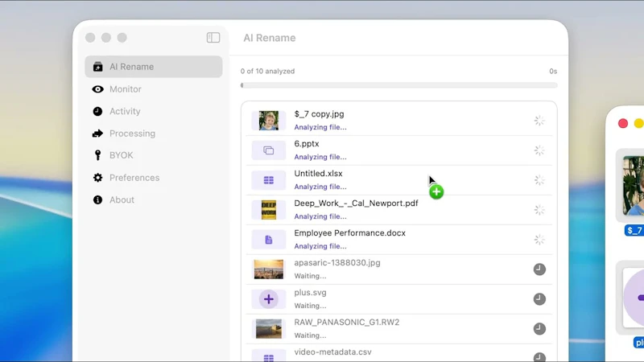Open the BYOK section

pos(154,155)
